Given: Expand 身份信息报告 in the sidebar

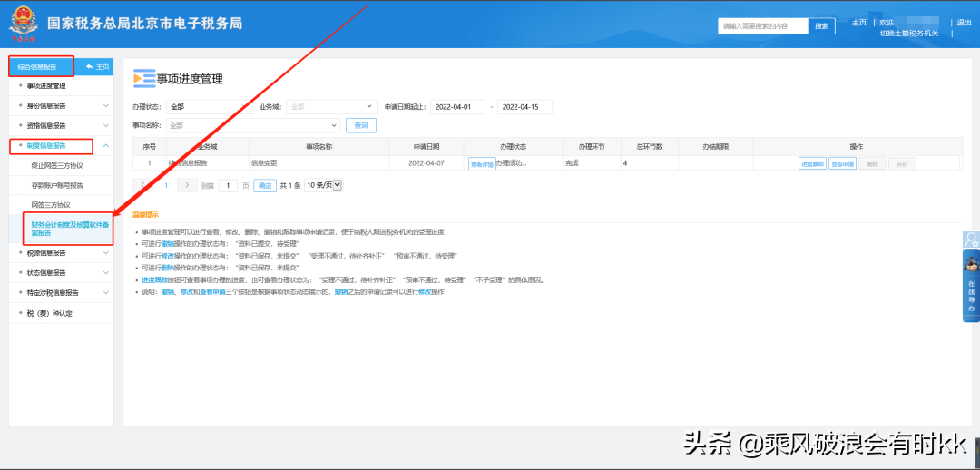Looking at the screenshot, I should 61,105.
